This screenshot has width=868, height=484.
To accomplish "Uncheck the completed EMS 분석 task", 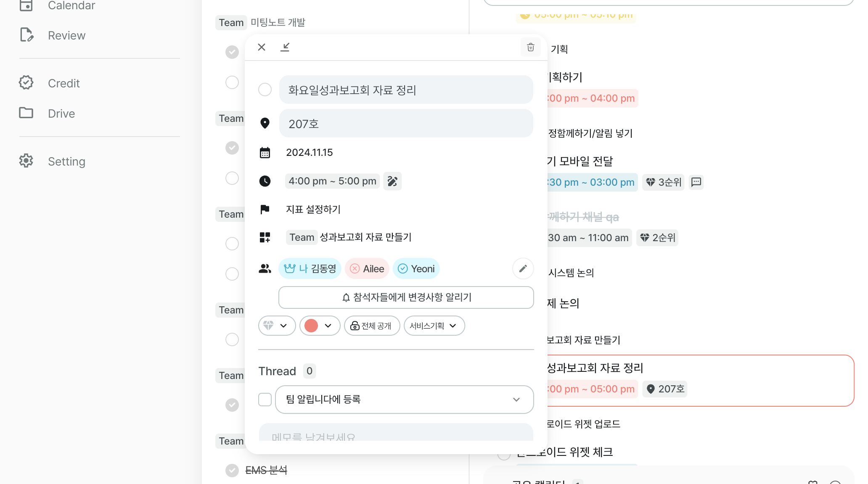I will (x=232, y=470).
